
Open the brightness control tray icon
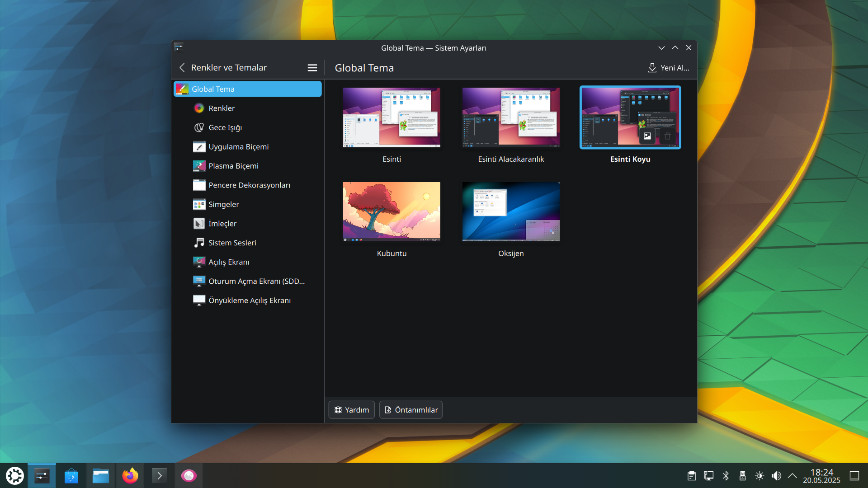759,476
